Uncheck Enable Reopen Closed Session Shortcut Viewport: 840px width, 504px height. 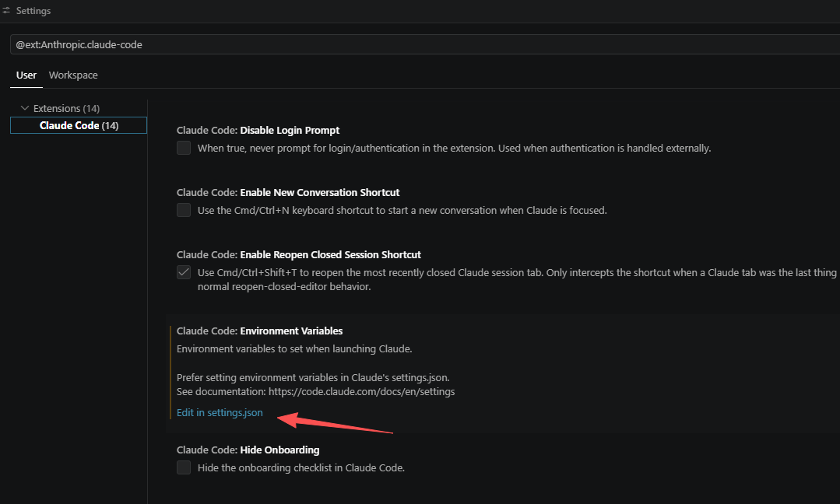(x=184, y=272)
